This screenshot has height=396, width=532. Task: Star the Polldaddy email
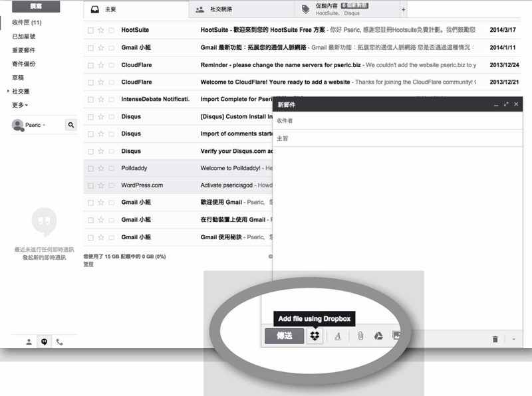tap(101, 168)
